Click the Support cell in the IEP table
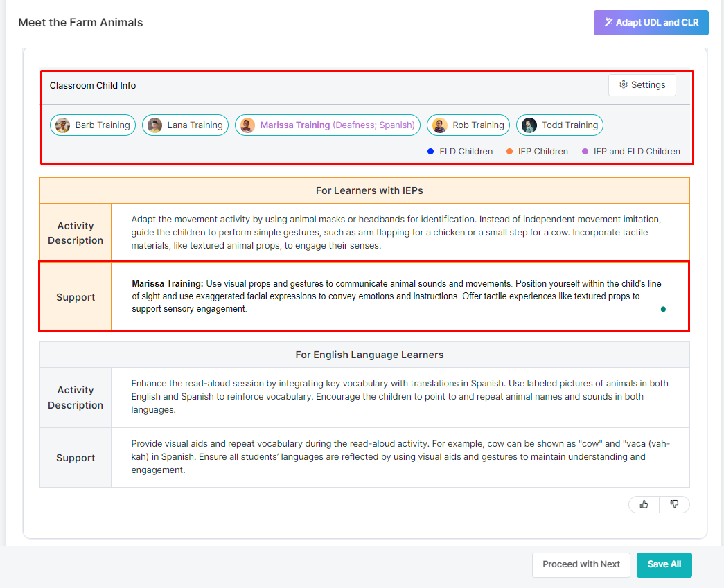The width and height of the screenshot is (724, 588). click(x=76, y=297)
